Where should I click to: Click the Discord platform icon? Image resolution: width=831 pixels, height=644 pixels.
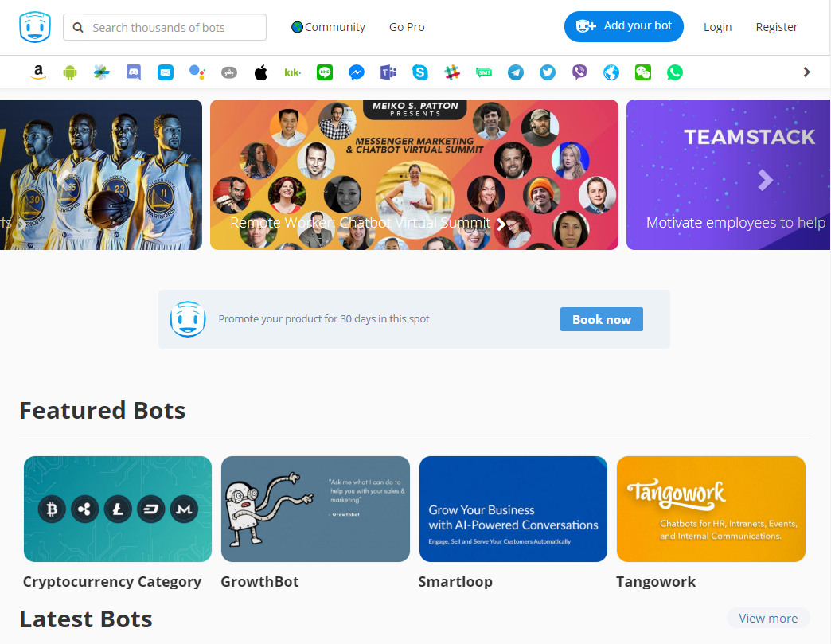point(133,72)
